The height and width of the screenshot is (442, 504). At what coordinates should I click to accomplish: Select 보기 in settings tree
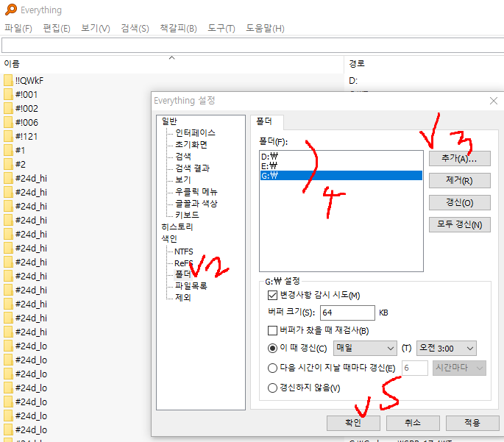click(x=183, y=180)
